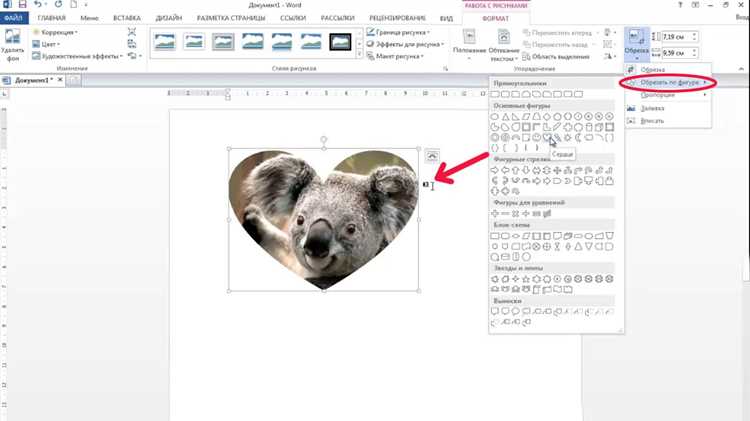750x421 pixels.
Task: Click the black-framed picture style thumbnail
Action: click(340, 42)
